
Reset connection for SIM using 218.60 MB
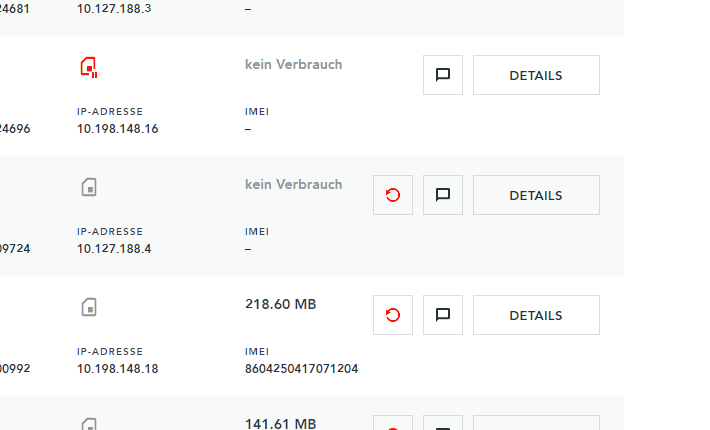tap(393, 315)
